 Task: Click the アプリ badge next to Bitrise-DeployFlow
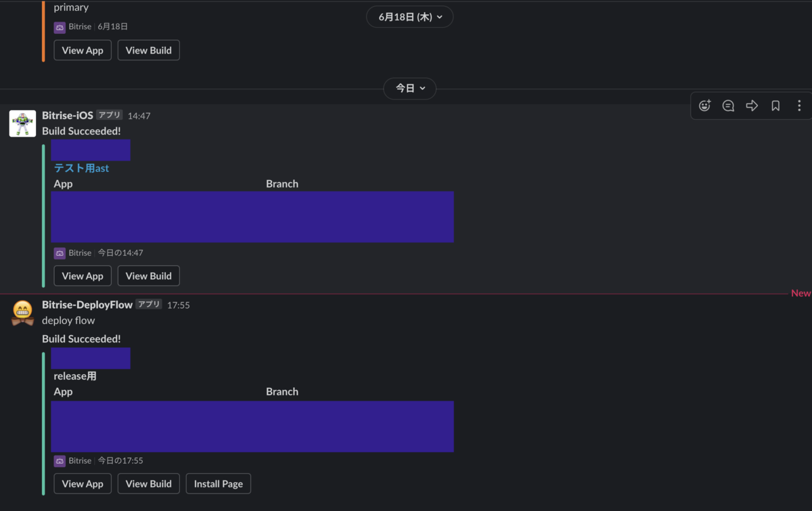[149, 305]
